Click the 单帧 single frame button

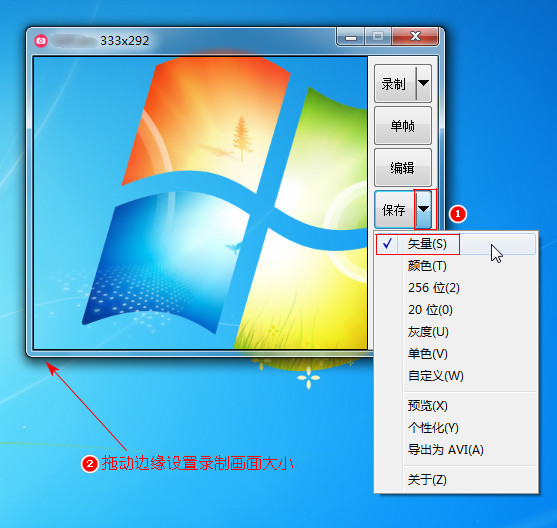pyautogui.click(x=403, y=126)
